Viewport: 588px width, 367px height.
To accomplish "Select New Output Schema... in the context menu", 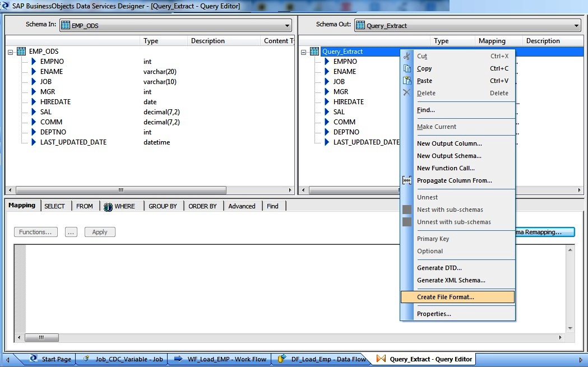I will (x=458, y=156).
